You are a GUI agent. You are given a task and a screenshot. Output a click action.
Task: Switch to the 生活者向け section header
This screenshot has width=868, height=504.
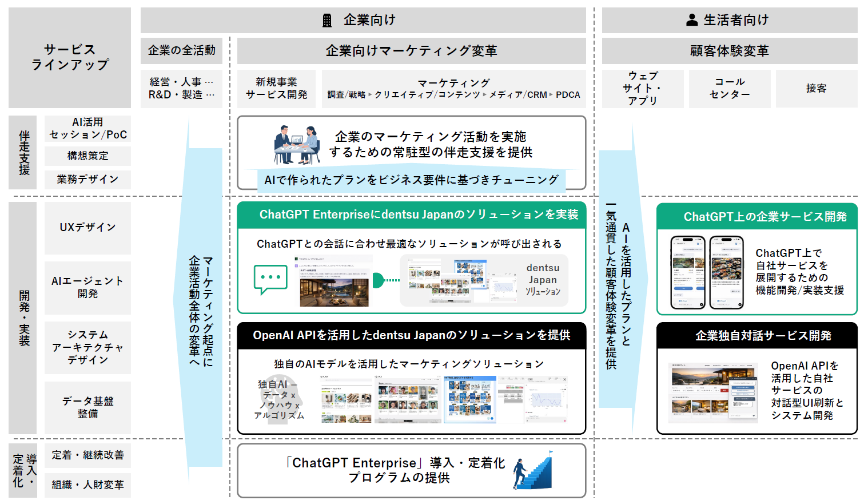729,19
